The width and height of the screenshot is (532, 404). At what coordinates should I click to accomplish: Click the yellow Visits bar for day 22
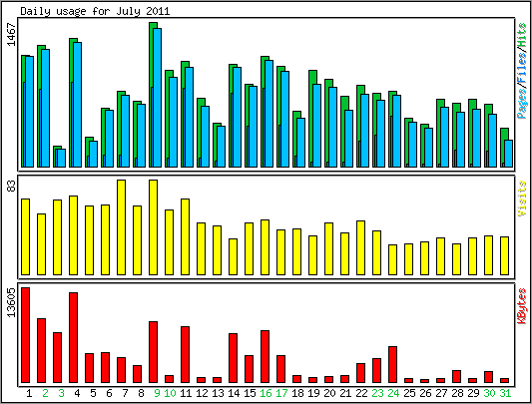click(x=360, y=247)
